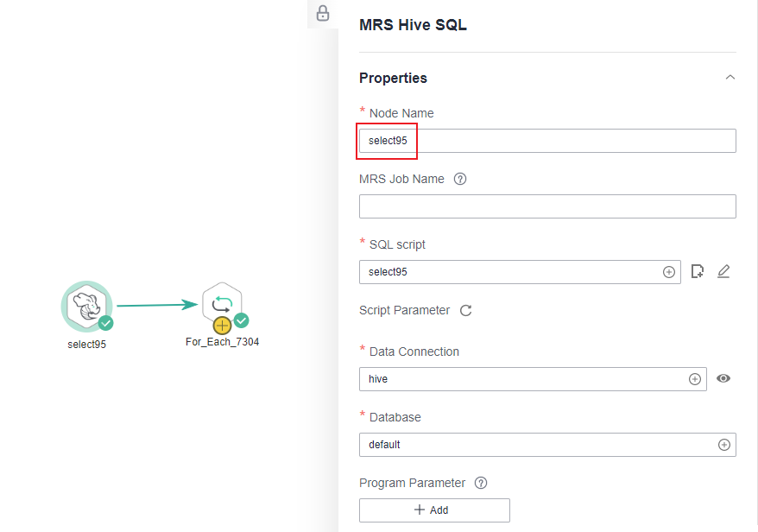Select the For_Each_7304 loop node

click(222, 304)
